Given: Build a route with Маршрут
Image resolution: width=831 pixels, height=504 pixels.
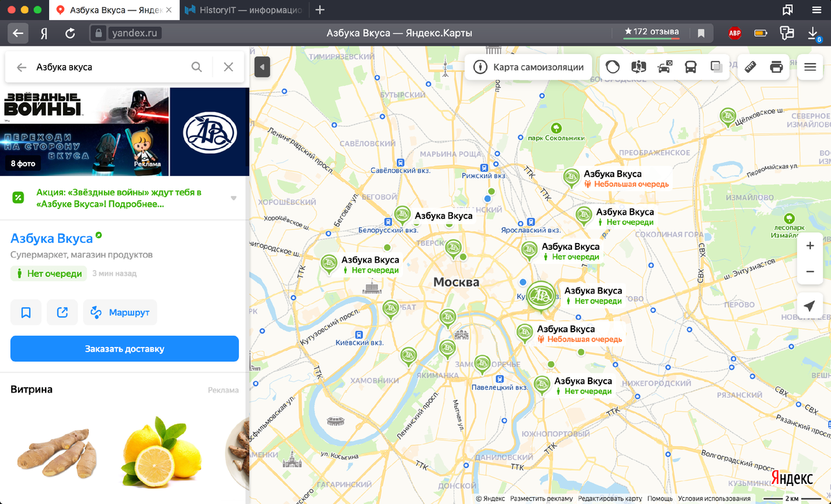Looking at the screenshot, I should 120,312.
